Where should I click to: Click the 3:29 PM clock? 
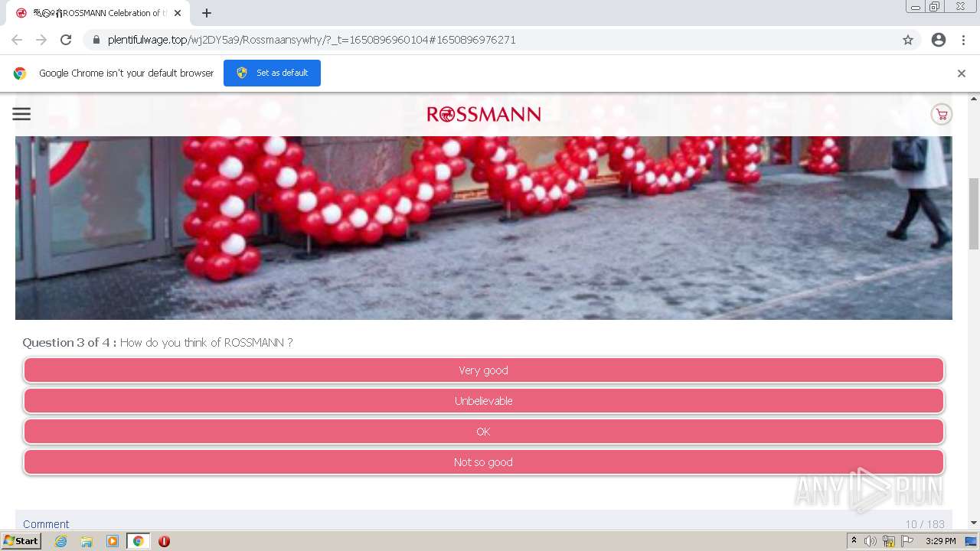[940, 541]
